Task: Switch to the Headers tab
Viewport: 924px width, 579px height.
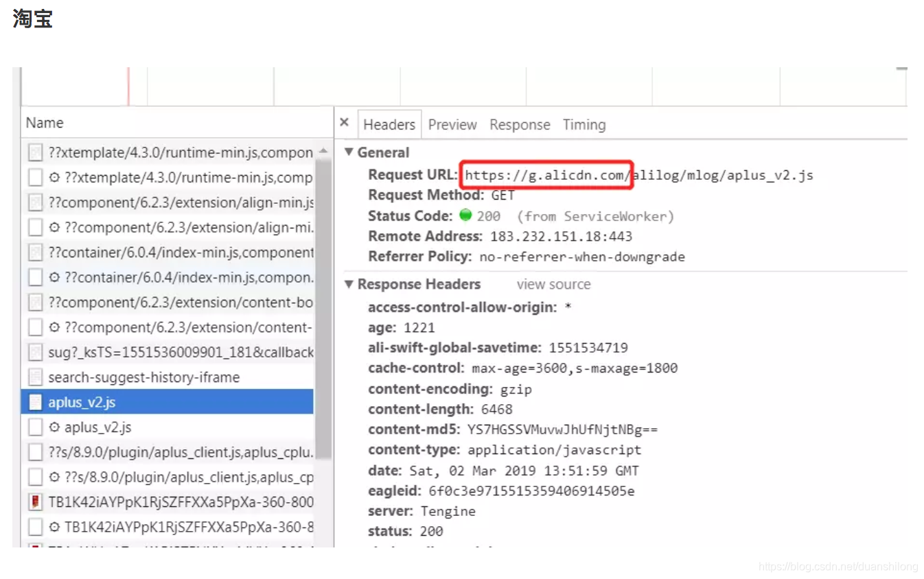Action: click(389, 125)
